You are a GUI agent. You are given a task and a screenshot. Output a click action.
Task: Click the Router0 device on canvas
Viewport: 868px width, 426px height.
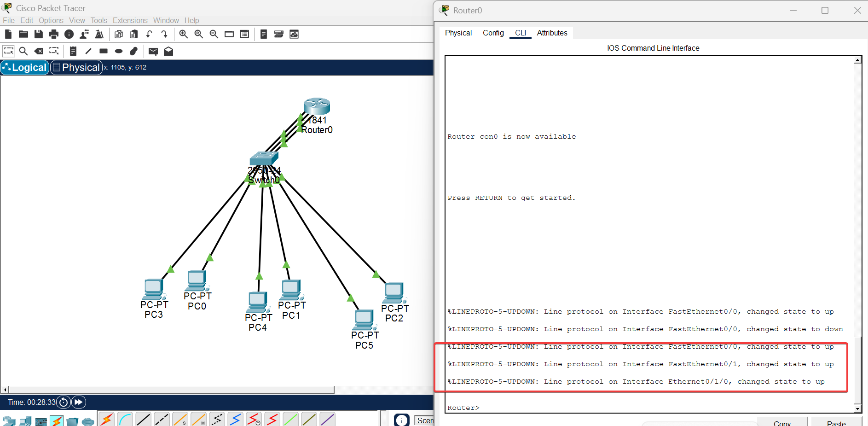click(x=317, y=107)
